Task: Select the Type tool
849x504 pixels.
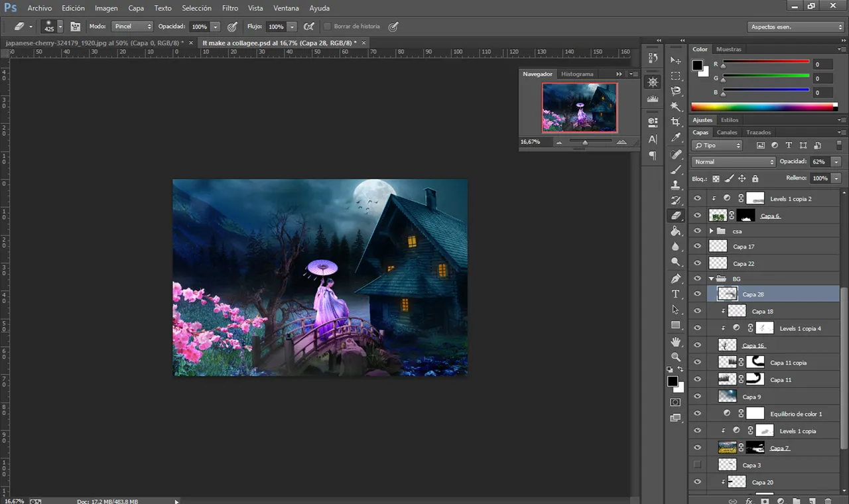Action: point(676,294)
